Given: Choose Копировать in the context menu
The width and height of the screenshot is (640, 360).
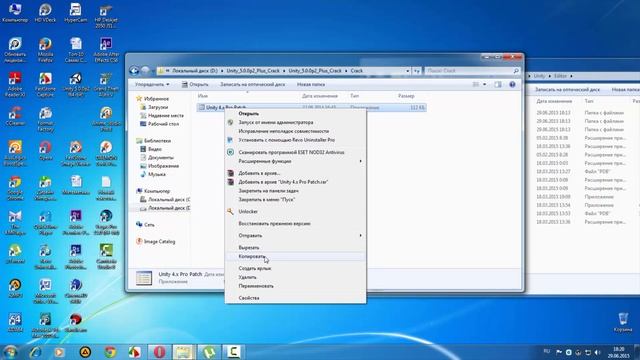Looking at the screenshot, I should [x=295, y=256].
